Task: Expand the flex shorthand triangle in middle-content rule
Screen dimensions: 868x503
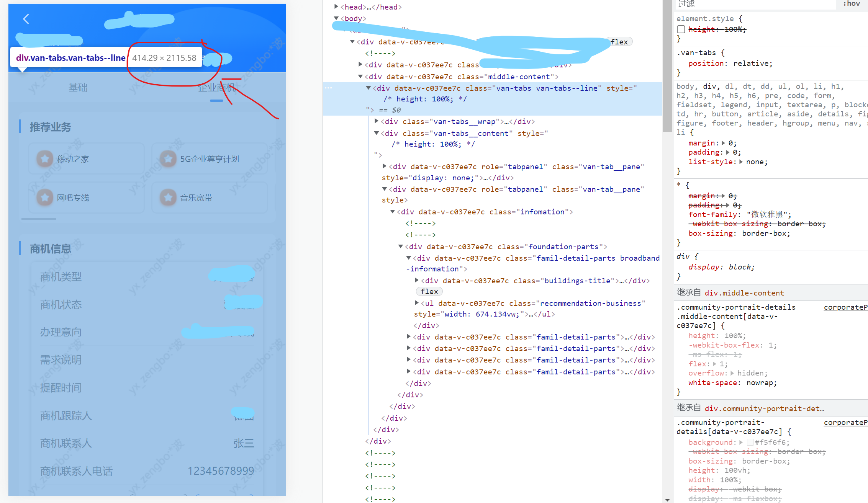Action: pos(714,364)
